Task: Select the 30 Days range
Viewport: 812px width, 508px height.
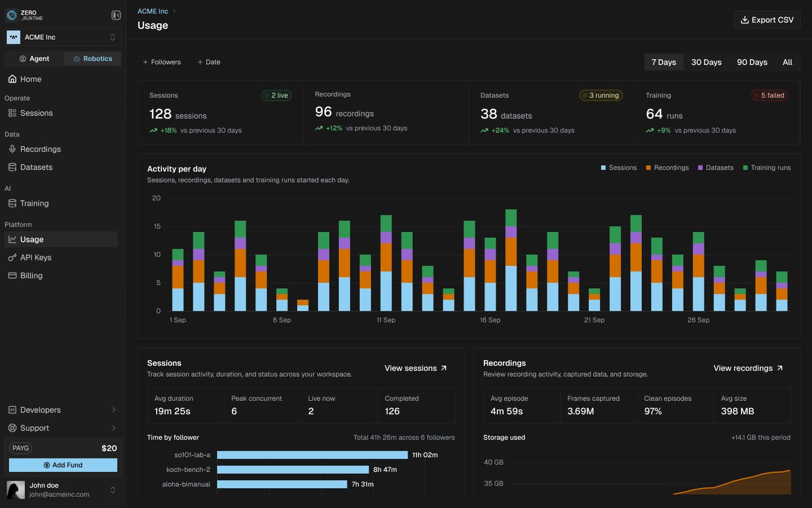Action: coord(707,62)
